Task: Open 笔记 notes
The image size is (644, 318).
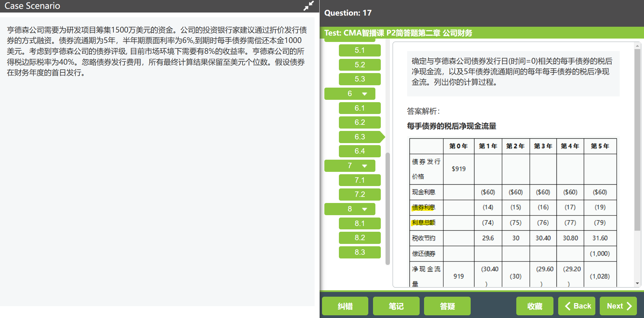Action: (396, 306)
